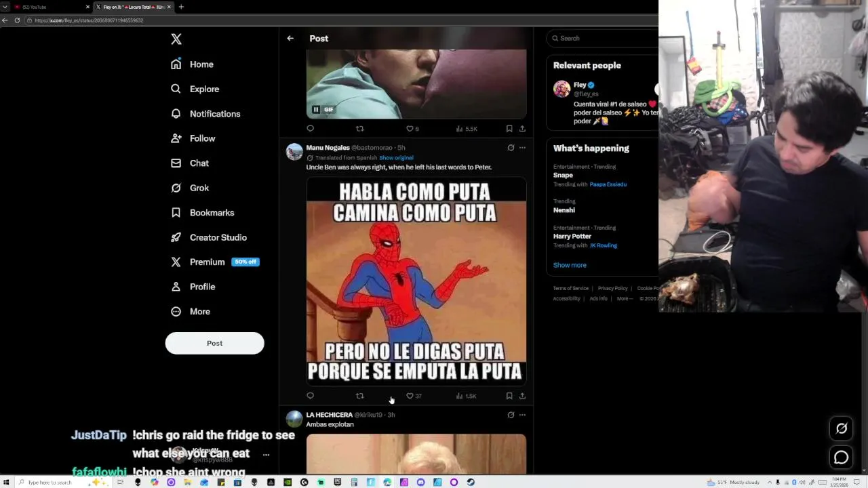Repost the top GIF post

(360, 129)
